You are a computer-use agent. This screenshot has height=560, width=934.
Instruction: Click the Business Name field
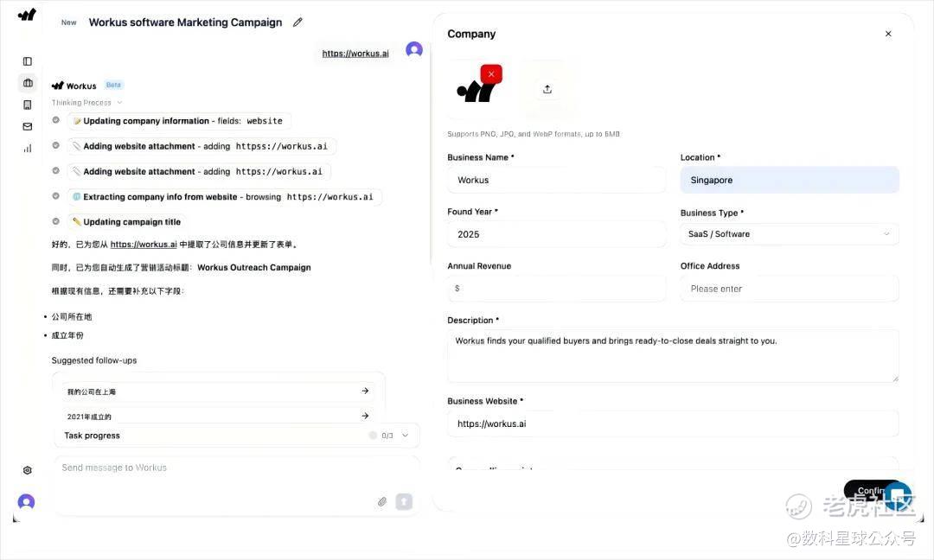[556, 180]
